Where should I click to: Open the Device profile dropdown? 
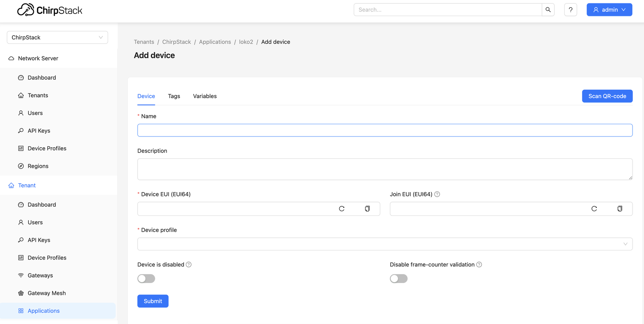[385, 244]
